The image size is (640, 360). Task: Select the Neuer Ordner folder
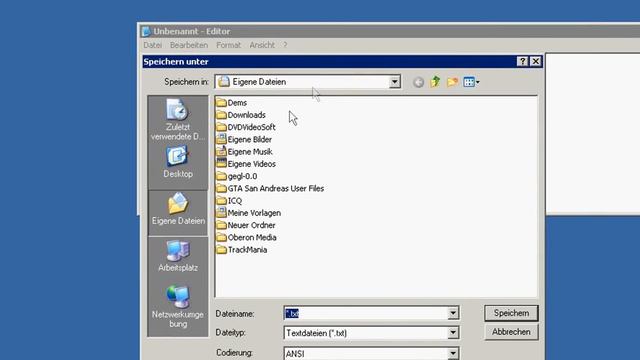246,225
